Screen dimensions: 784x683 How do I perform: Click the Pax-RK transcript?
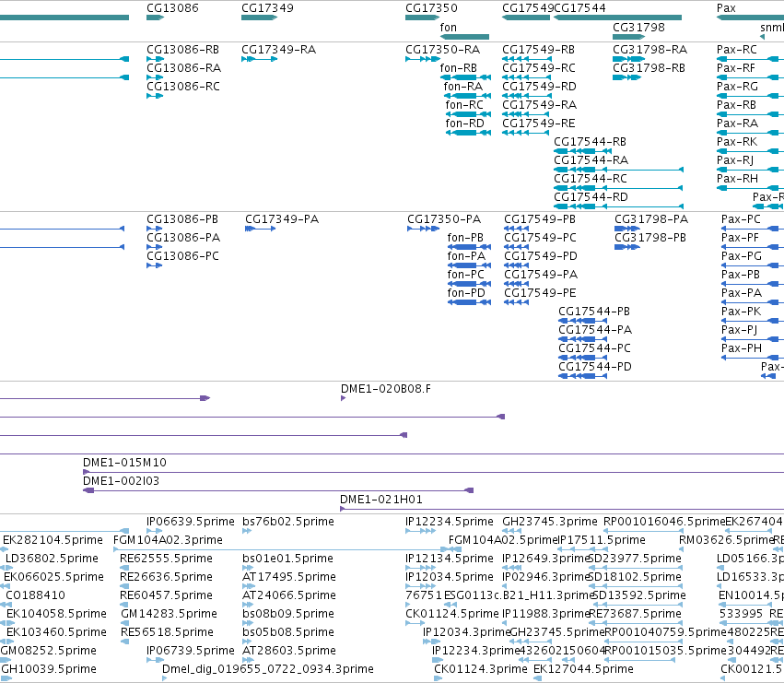[737, 142]
